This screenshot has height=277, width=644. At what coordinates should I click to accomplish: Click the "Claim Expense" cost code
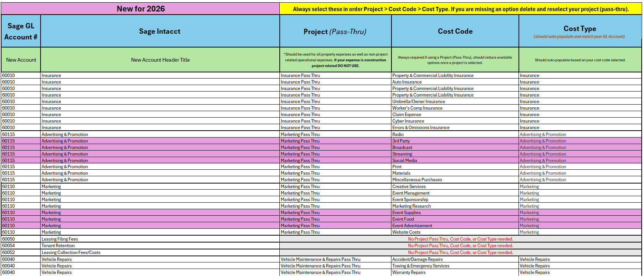coord(455,115)
